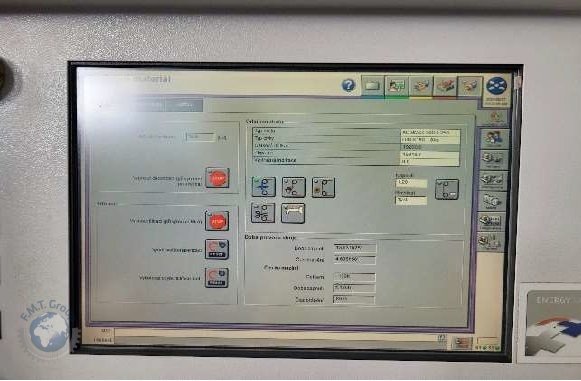Open the two-people users icon in right sidebar
581x381 pixels.
pos(492,139)
